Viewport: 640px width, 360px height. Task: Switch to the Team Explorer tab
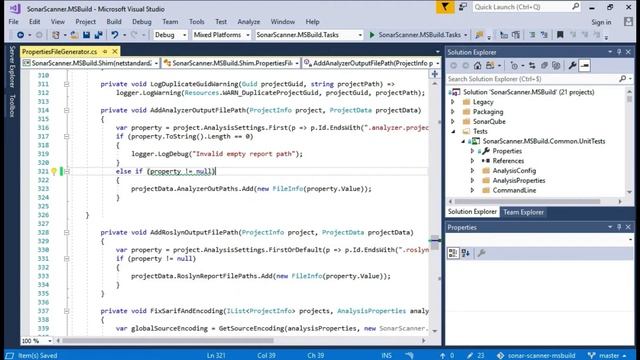pyautogui.click(x=523, y=212)
